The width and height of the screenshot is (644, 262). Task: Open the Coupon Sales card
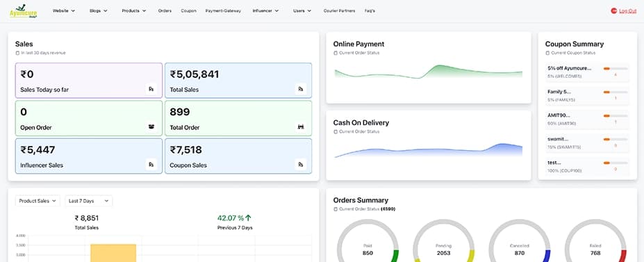238,156
